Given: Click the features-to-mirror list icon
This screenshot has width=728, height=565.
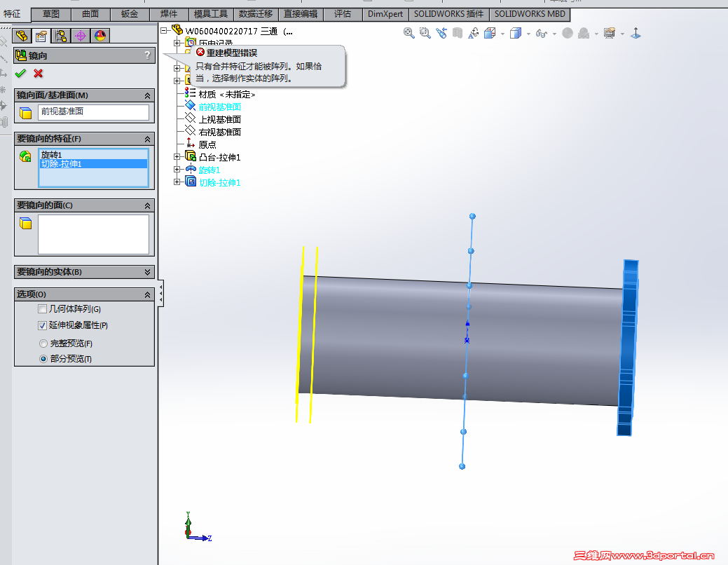Looking at the screenshot, I should click(x=25, y=156).
